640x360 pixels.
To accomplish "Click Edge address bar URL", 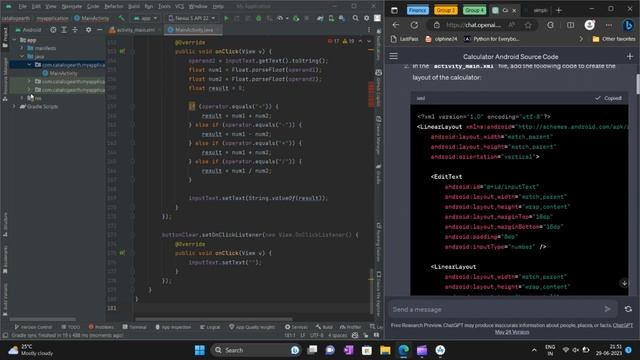I will pos(473,25).
